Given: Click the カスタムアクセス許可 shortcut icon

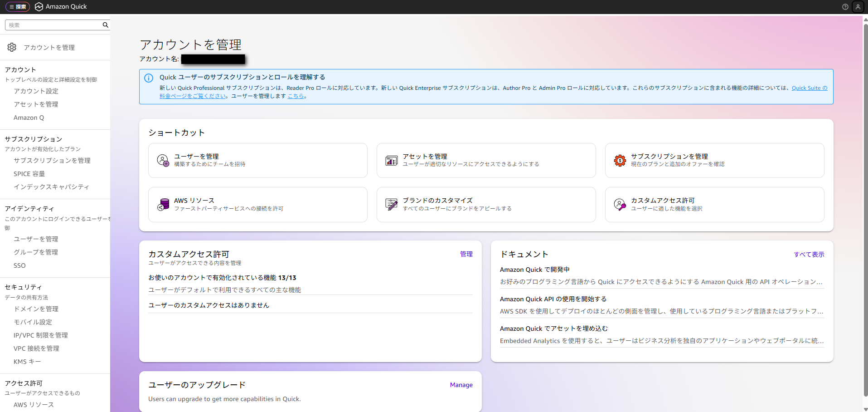Looking at the screenshot, I should point(620,205).
